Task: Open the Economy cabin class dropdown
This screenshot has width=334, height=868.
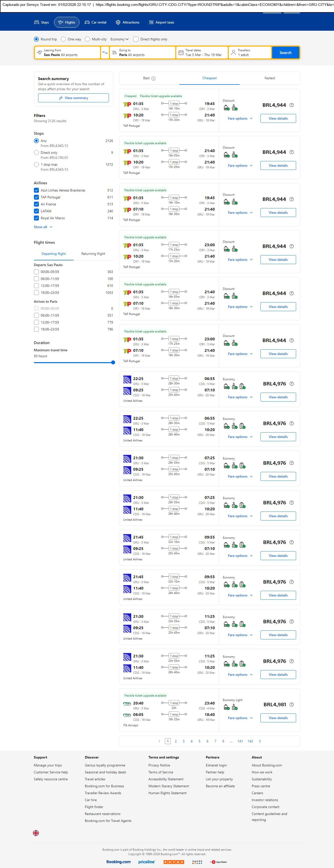Action: [x=120, y=39]
